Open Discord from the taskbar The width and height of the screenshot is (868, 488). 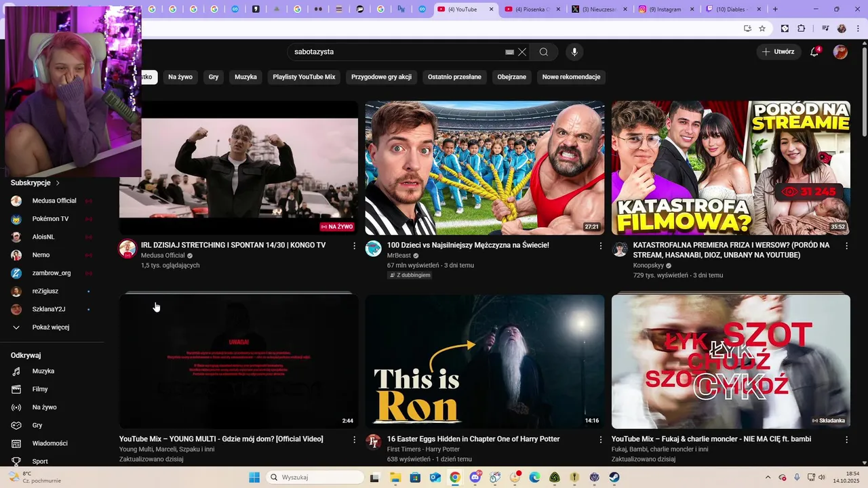475,477
